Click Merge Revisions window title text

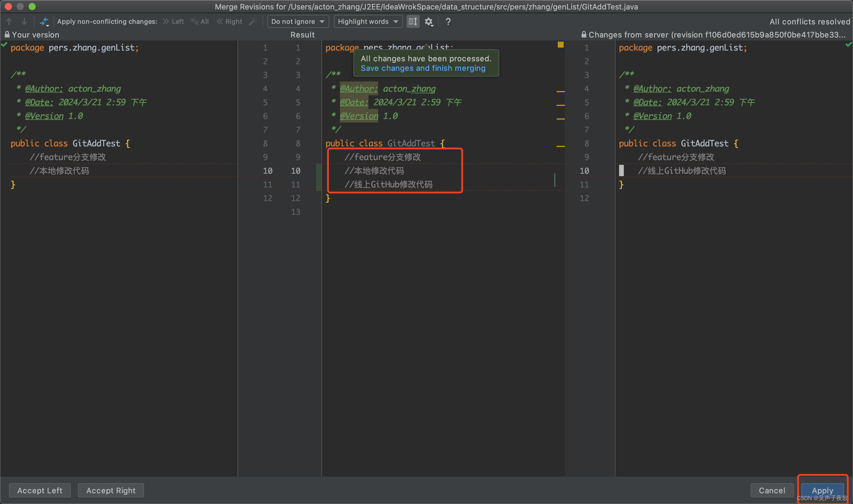426,7
